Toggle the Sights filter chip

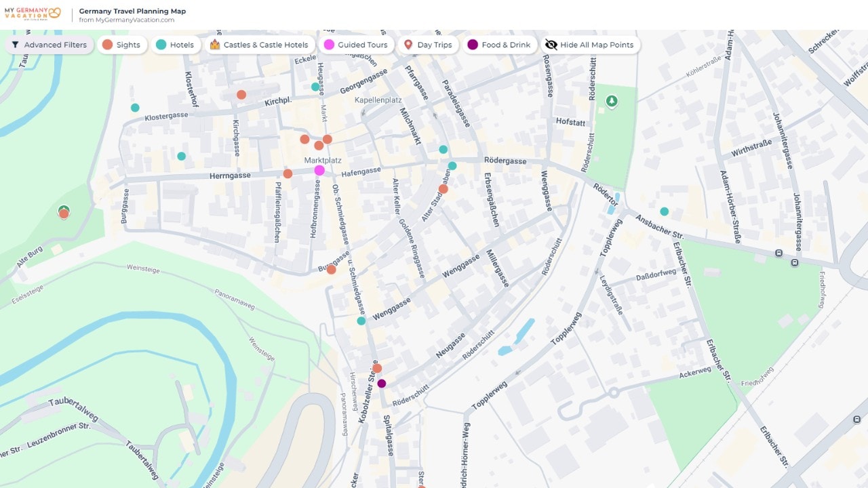coord(121,45)
